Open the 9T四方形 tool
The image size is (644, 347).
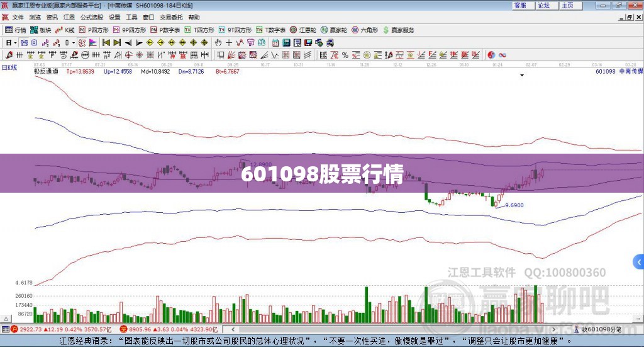pos(235,30)
